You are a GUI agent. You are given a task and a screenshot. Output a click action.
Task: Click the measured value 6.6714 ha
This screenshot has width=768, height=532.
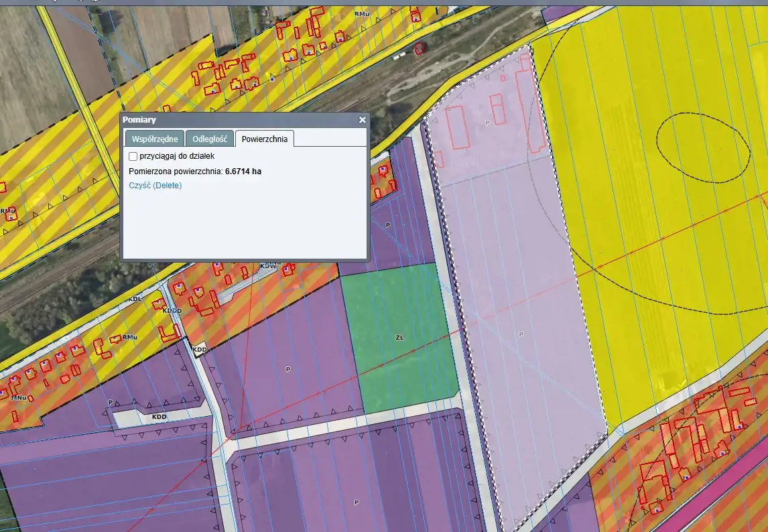pyautogui.click(x=243, y=172)
